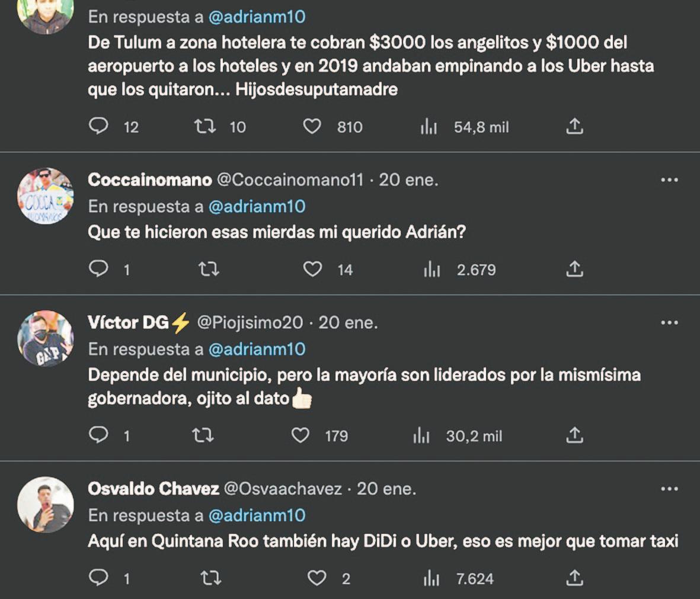Share the tweet with 54,8 mil views
The image size is (700, 599).
click(x=574, y=127)
